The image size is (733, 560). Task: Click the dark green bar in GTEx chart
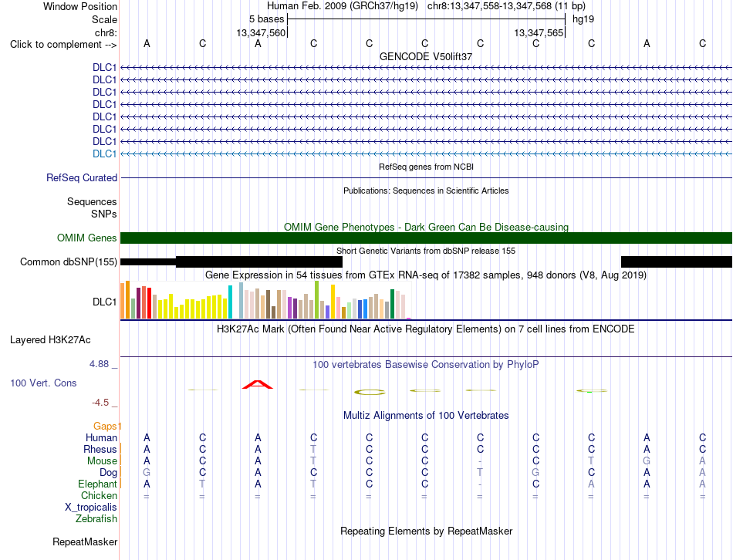click(x=392, y=304)
